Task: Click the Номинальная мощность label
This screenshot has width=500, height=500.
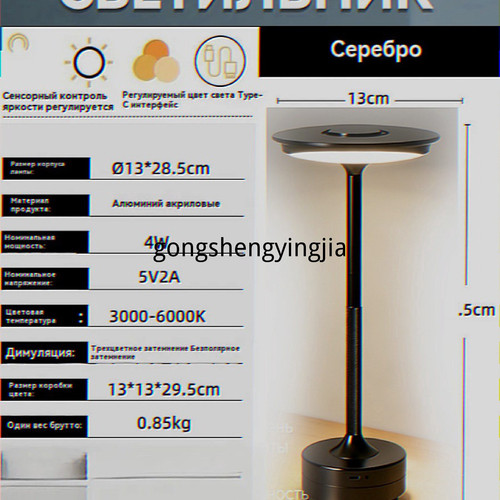Action: coord(45,242)
